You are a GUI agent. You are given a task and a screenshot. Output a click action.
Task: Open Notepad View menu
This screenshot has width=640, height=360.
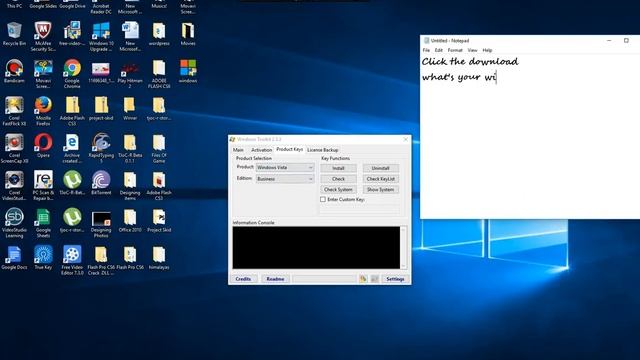click(x=472, y=50)
